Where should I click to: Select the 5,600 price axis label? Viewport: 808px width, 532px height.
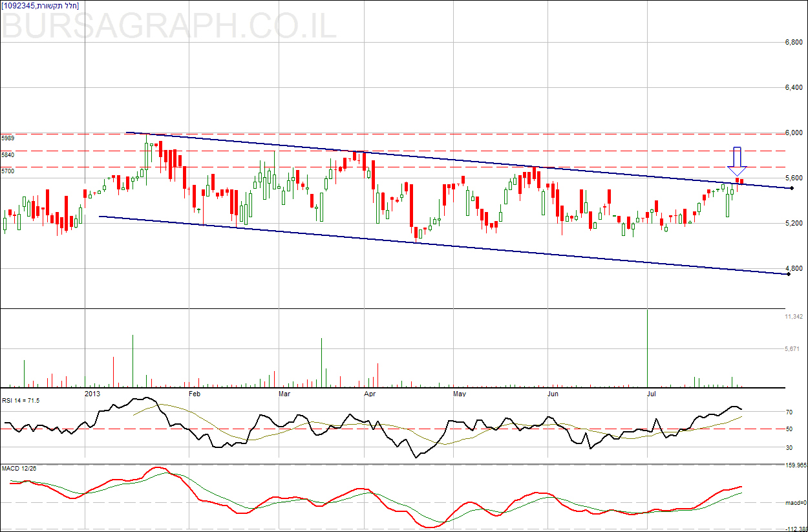click(793, 178)
